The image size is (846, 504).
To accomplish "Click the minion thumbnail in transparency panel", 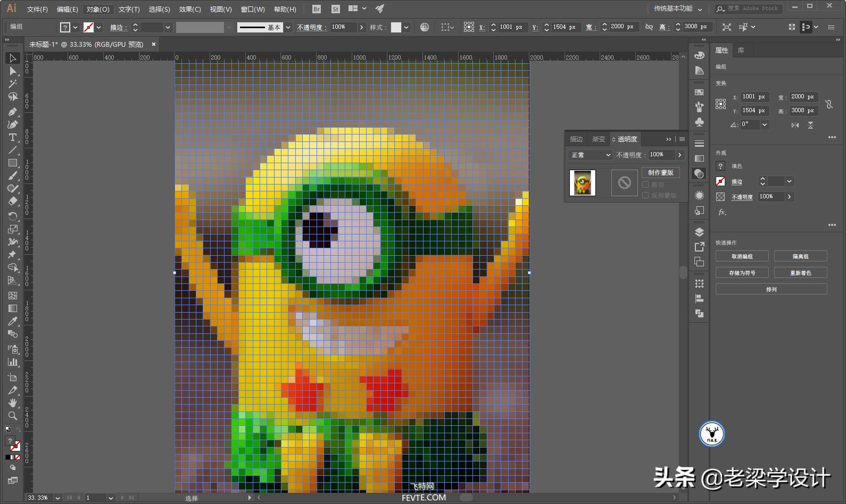I will (x=583, y=183).
